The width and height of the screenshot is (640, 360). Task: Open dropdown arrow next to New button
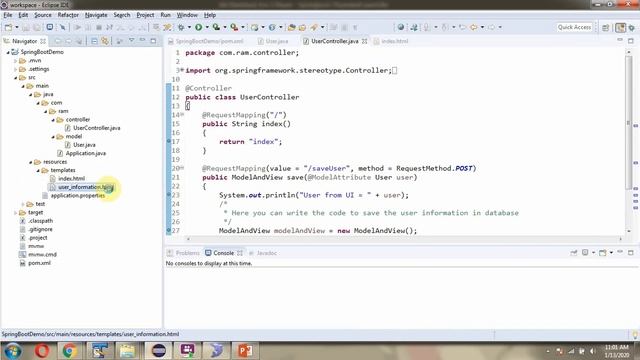click(x=17, y=27)
